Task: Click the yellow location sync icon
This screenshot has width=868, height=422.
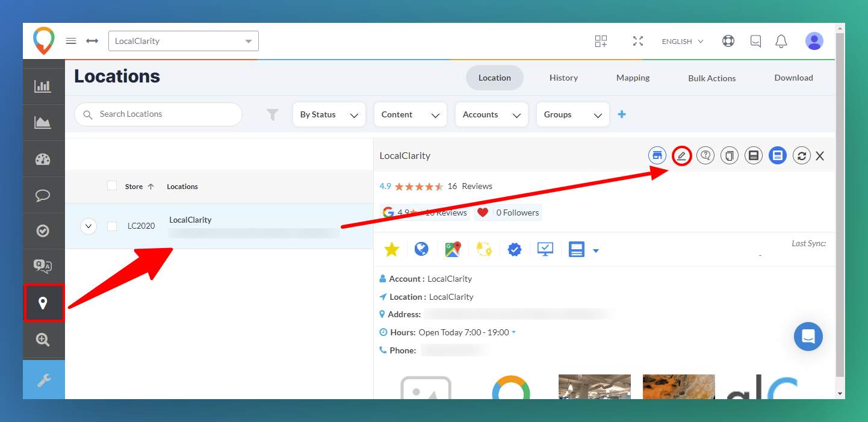Action: coord(484,249)
